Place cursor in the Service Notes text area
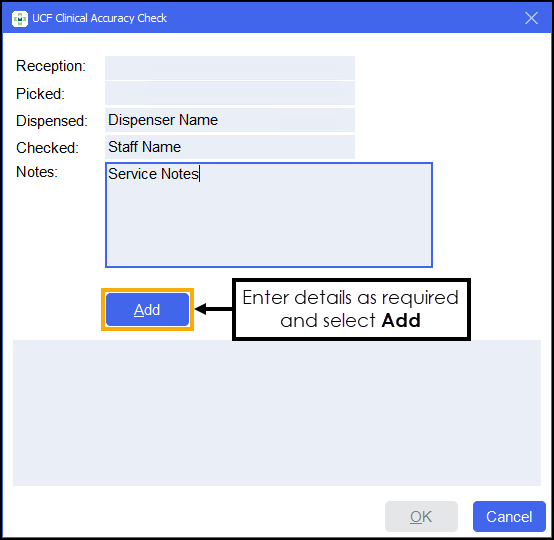 (269, 215)
